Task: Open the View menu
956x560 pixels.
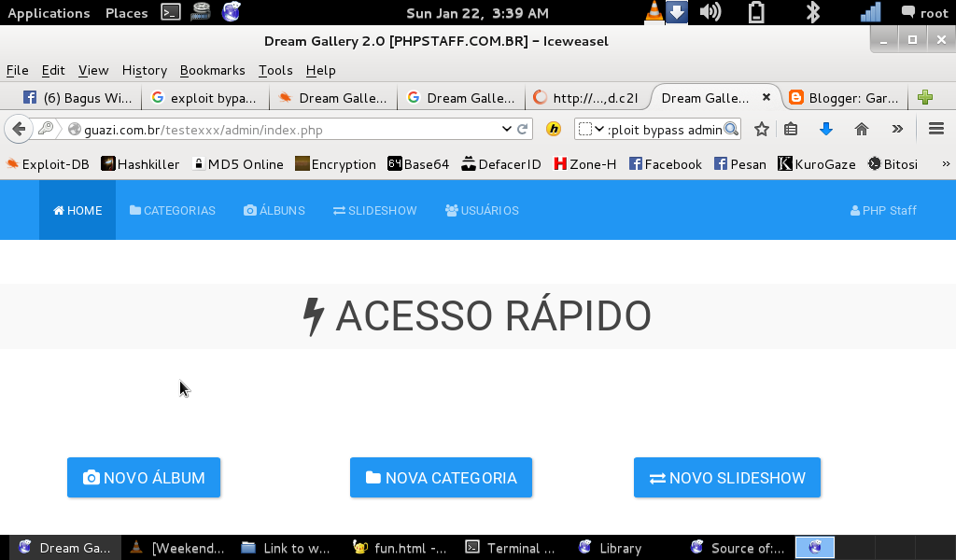Action: coord(93,70)
